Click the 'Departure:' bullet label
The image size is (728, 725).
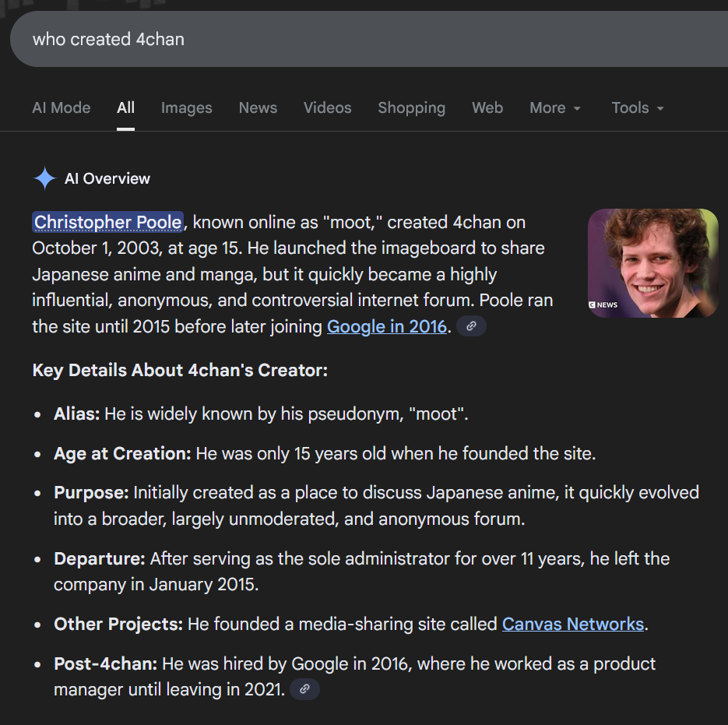click(100, 558)
